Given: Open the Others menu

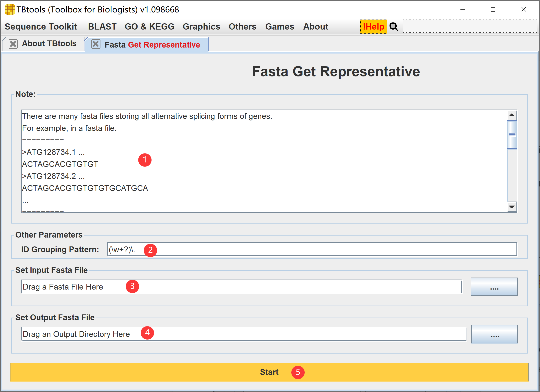Looking at the screenshot, I should (242, 27).
